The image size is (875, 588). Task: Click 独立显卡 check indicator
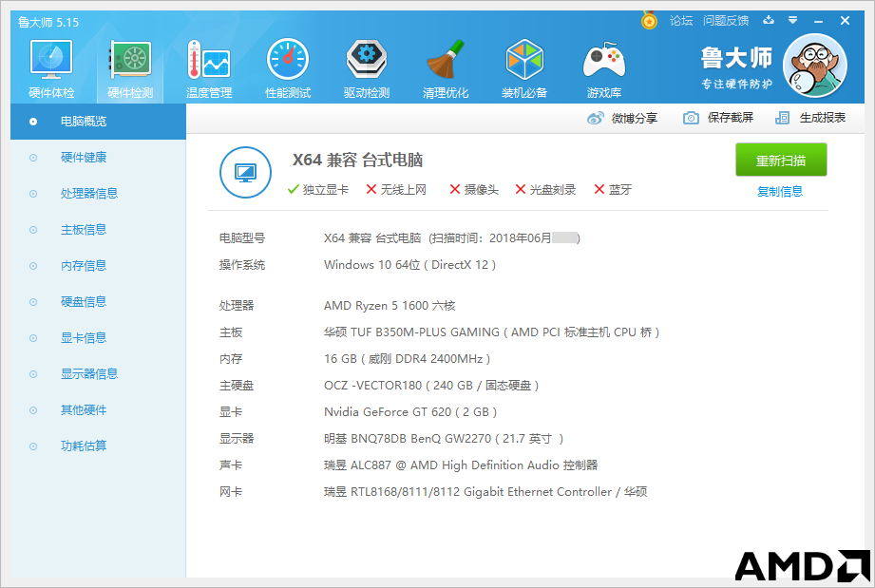pos(318,190)
